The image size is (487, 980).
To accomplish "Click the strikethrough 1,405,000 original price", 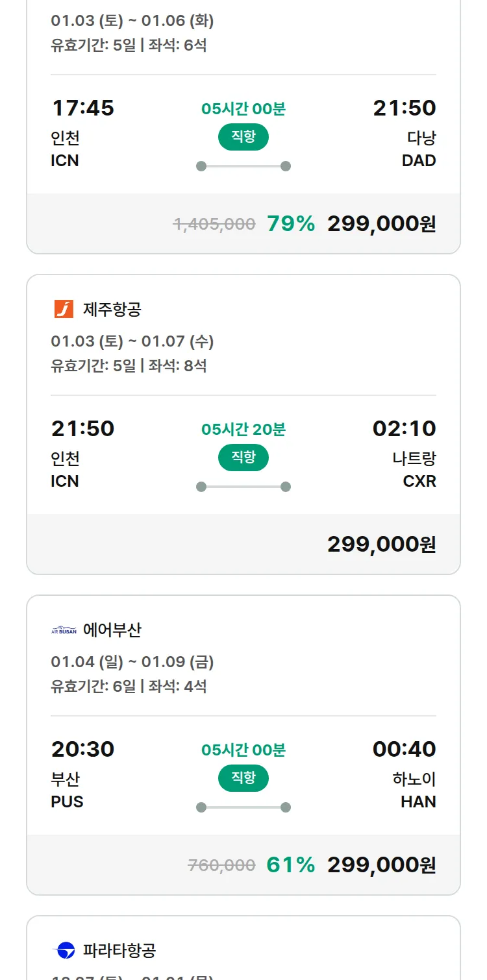I will point(214,225).
